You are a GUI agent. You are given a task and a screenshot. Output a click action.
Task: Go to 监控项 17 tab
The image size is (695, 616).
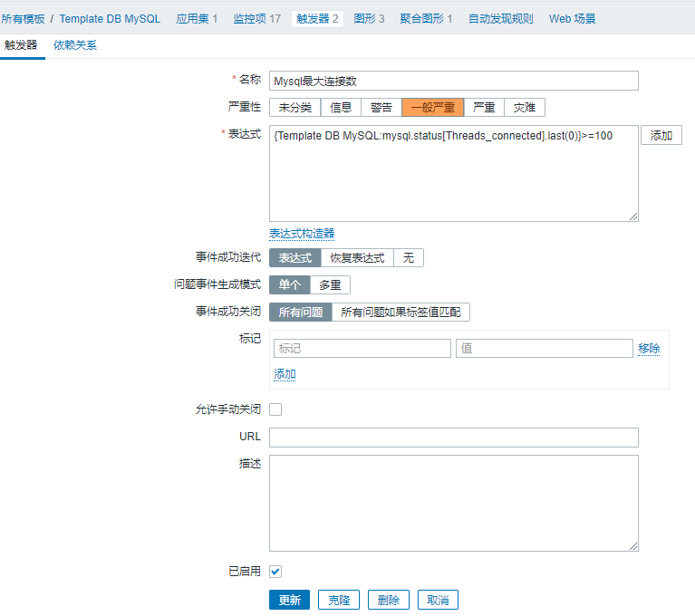[257, 19]
